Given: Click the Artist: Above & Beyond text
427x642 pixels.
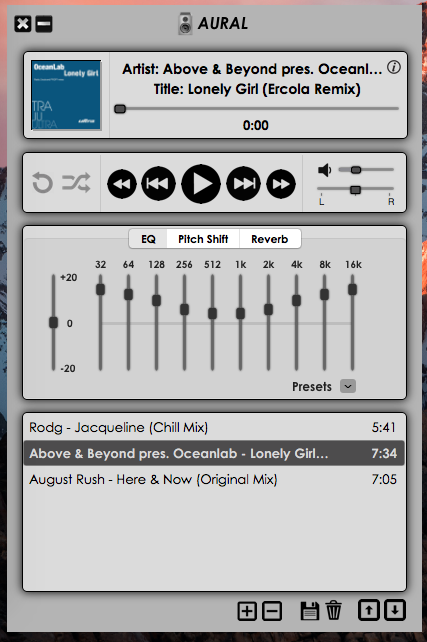Looking at the screenshot, I should click(x=252, y=69).
